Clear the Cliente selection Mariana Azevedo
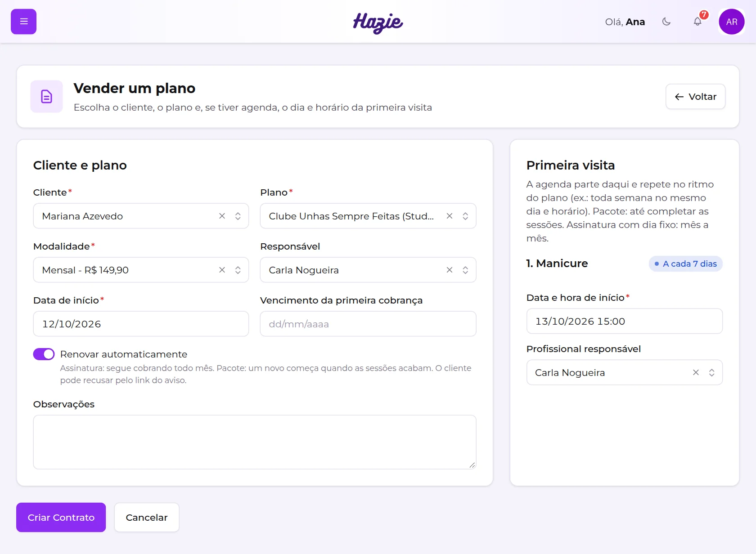756x554 pixels. [x=222, y=216]
